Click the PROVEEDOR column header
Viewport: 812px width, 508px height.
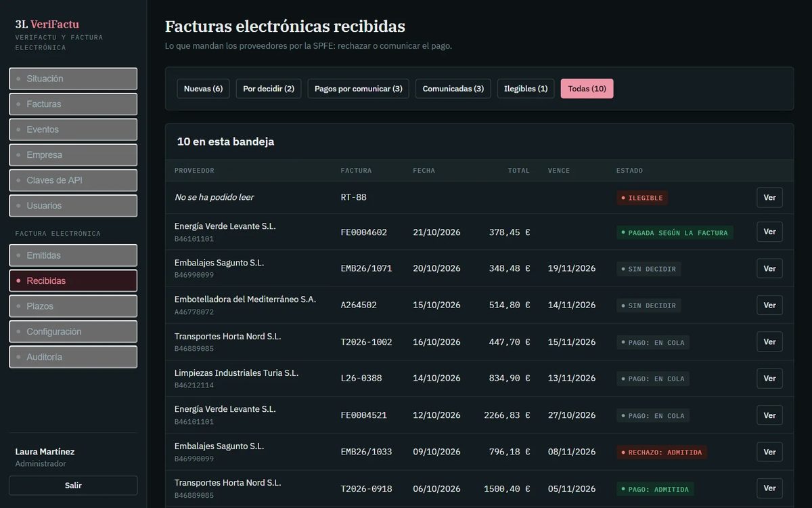pyautogui.click(x=194, y=171)
